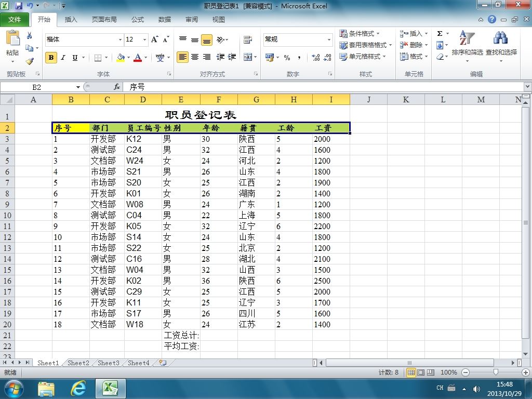
Task: Toggle Bold formatting off
Action: click(x=51, y=57)
